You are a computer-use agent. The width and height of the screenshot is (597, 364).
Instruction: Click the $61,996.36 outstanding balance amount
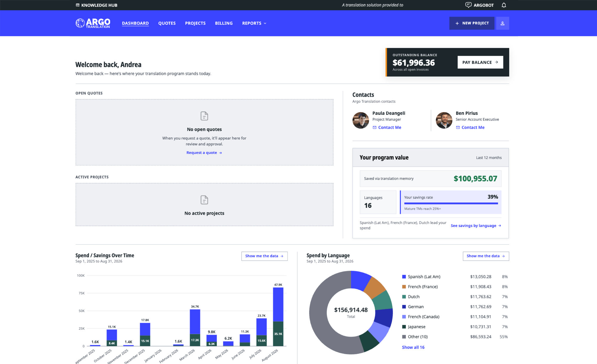pyautogui.click(x=413, y=63)
